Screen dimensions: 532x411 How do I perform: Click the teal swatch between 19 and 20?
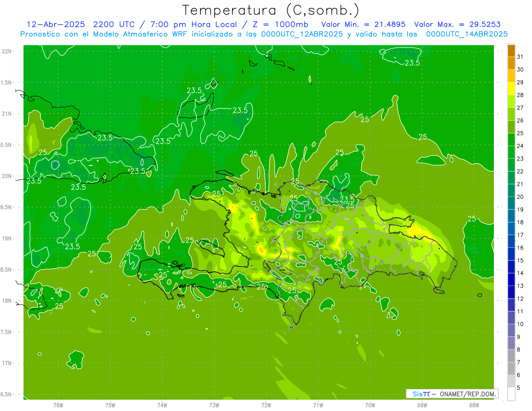(512, 204)
